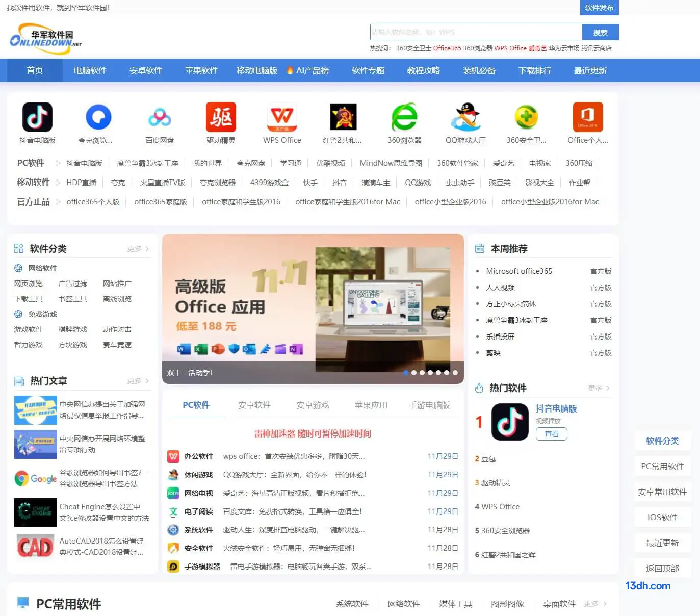Open the 百度网盘 icon
This screenshot has height=616, width=700.
pyautogui.click(x=160, y=117)
